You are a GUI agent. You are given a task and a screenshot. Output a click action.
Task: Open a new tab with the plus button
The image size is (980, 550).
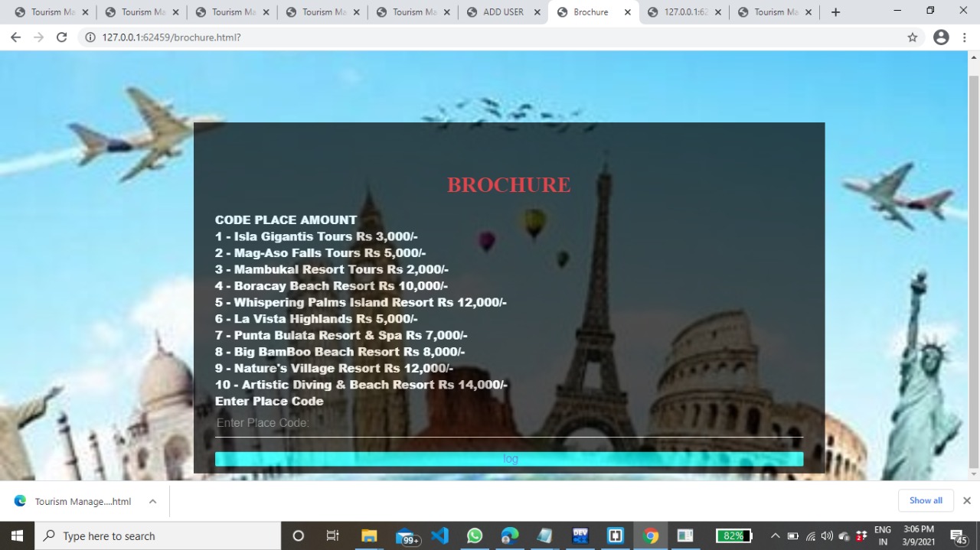click(x=835, y=12)
